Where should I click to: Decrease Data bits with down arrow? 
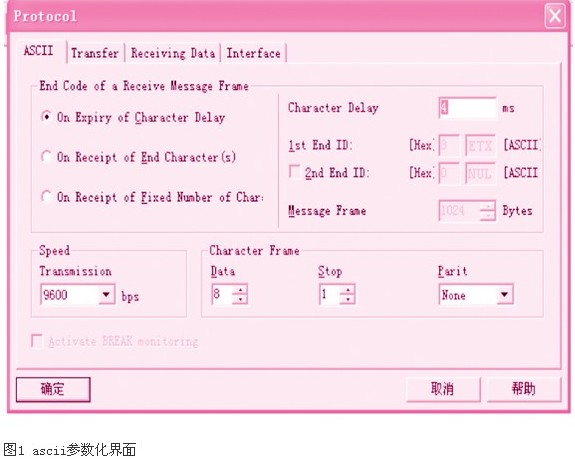coord(240,299)
